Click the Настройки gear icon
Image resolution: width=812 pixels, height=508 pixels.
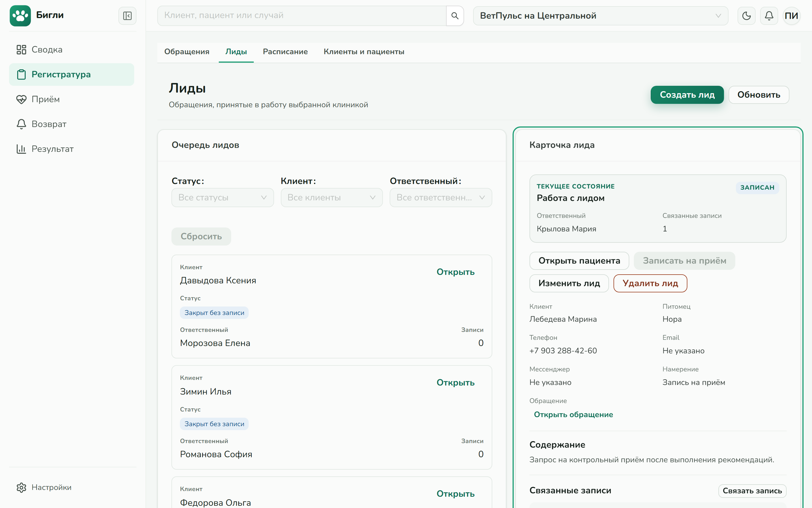pyautogui.click(x=21, y=487)
